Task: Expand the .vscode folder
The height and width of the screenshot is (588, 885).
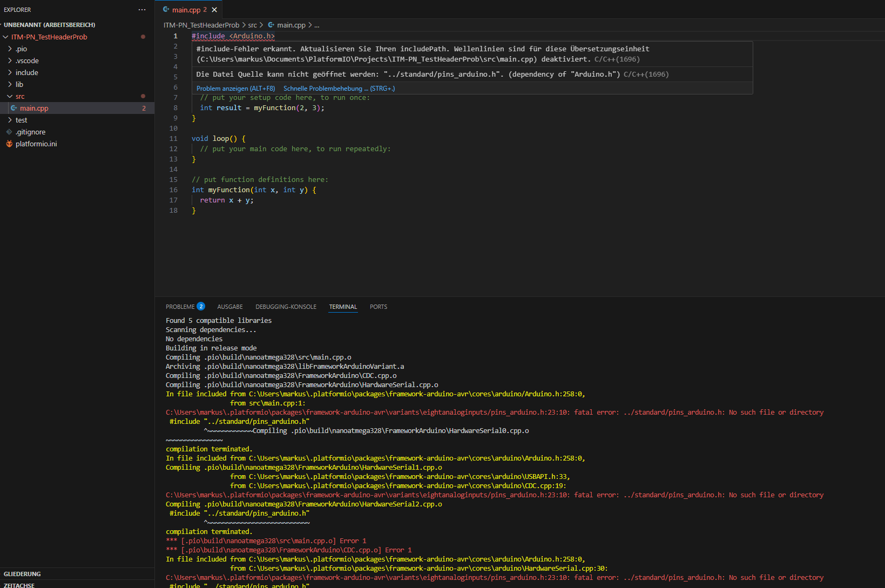Action: pos(10,61)
